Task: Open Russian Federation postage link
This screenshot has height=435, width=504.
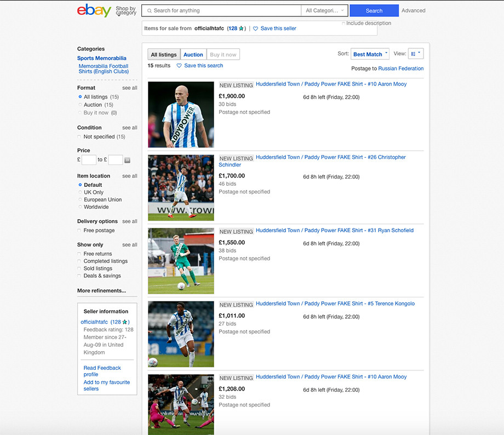Action: pos(401,68)
